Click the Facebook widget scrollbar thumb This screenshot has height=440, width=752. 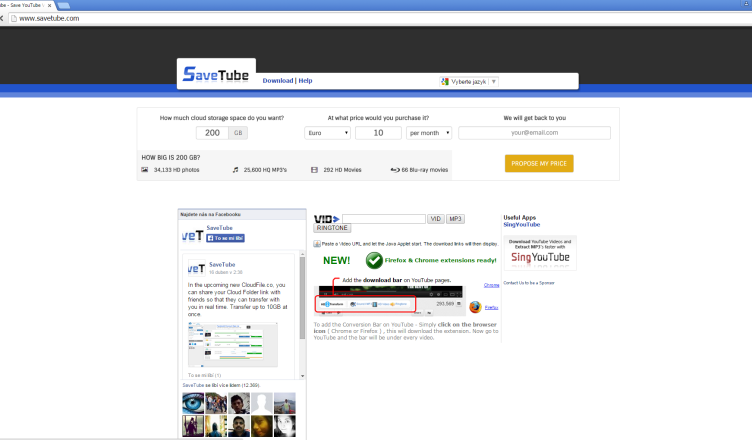[303, 298]
